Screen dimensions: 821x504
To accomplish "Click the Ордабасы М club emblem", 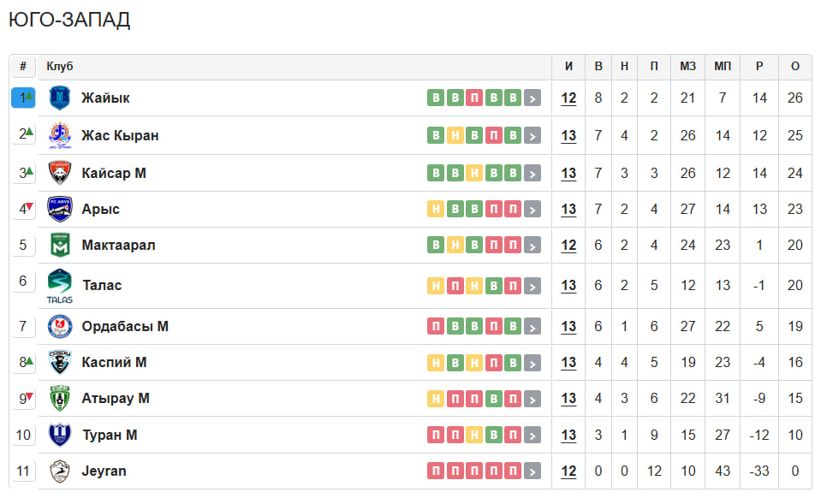I will tap(60, 326).
